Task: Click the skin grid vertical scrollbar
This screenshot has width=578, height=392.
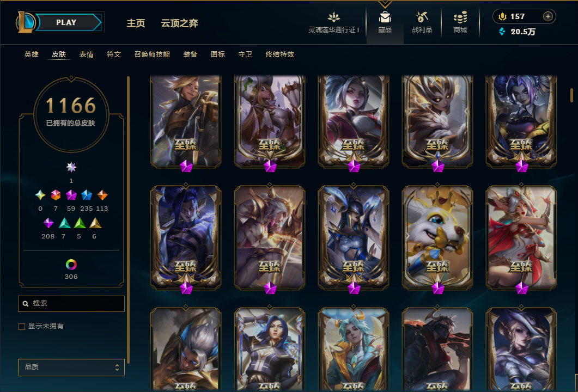Action: pos(571,95)
